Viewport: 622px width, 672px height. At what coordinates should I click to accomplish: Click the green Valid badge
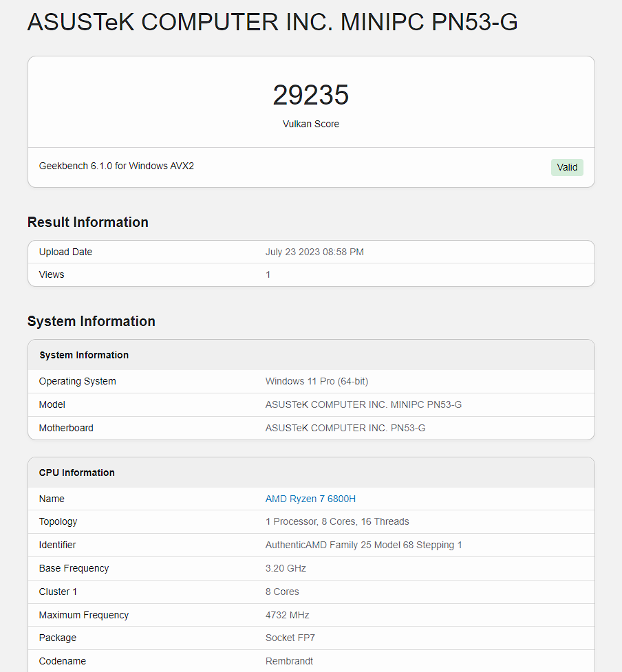[x=567, y=167]
